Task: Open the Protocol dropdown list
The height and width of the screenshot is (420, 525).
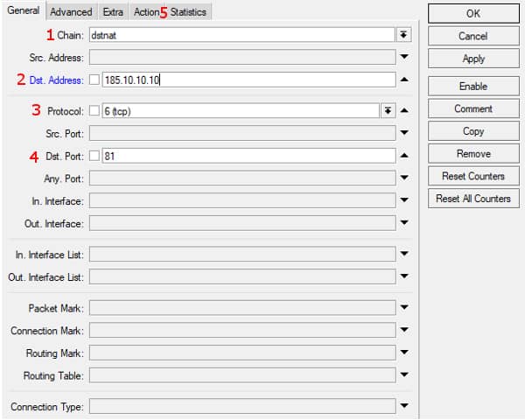Action: click(388, 110)
